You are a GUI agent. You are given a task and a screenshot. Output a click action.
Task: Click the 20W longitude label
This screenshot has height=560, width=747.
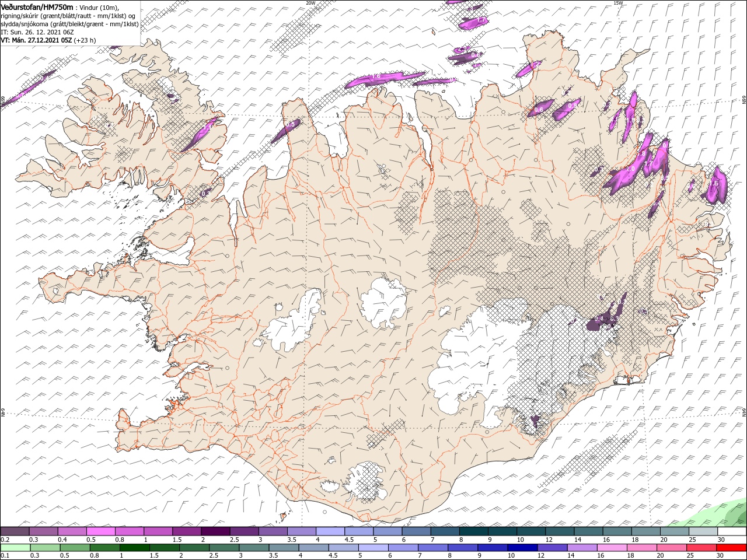[x=310, y=3]
